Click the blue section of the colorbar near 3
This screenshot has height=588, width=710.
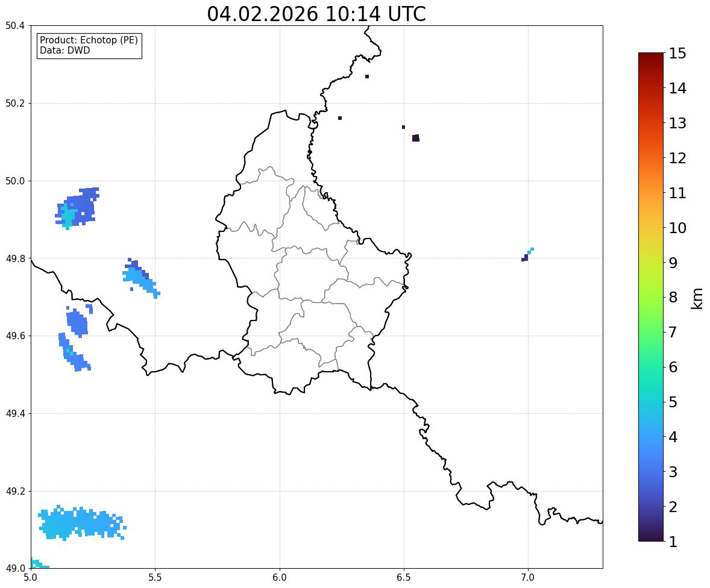651,472
